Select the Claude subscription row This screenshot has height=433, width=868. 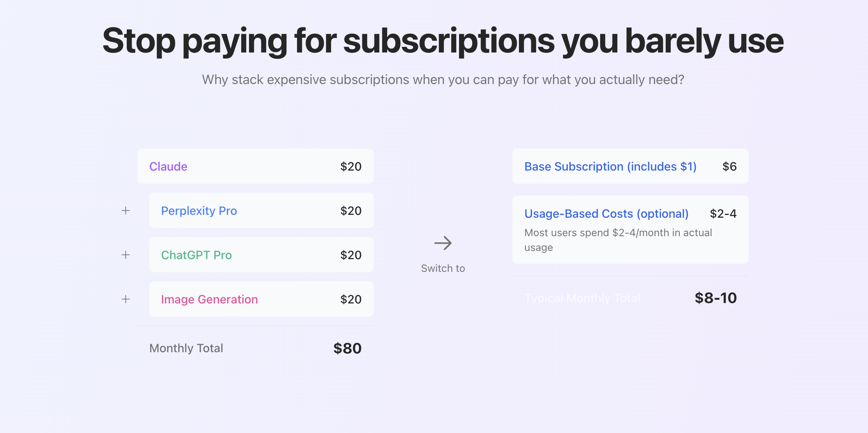point(255,166)
